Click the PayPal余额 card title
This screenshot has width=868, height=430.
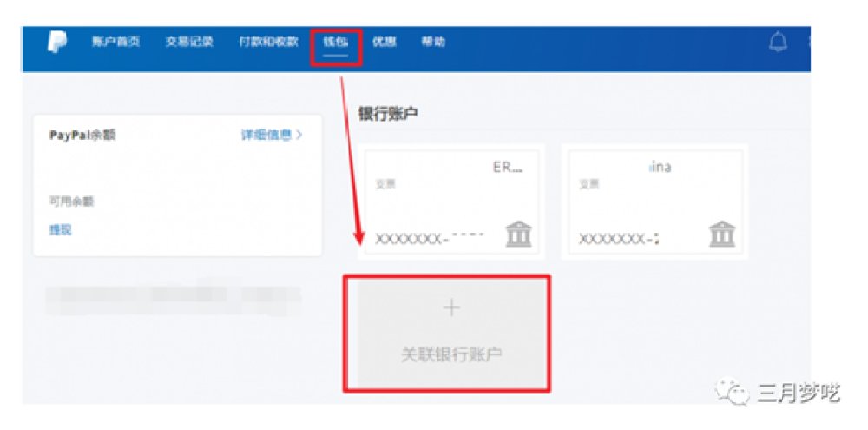tap(83, 136)
